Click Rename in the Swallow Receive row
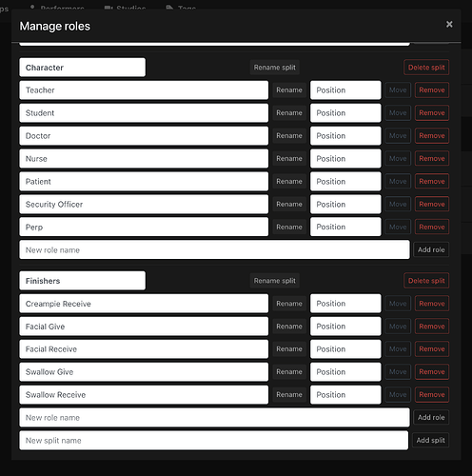This screenshot has width=472, height=476. tap(289, 395)
